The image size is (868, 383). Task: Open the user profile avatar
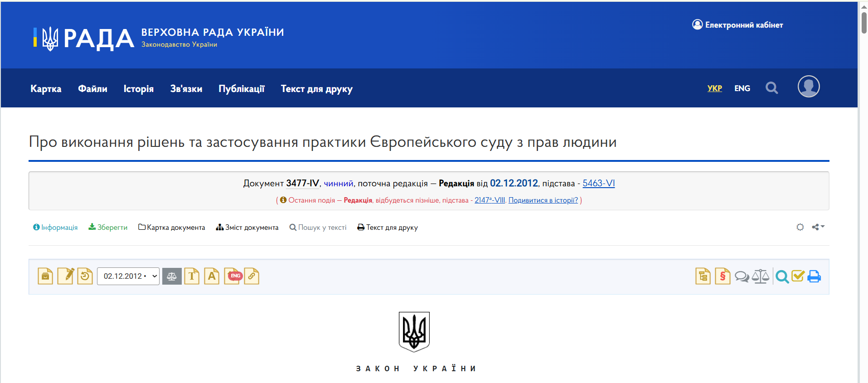tap(809, 87)
